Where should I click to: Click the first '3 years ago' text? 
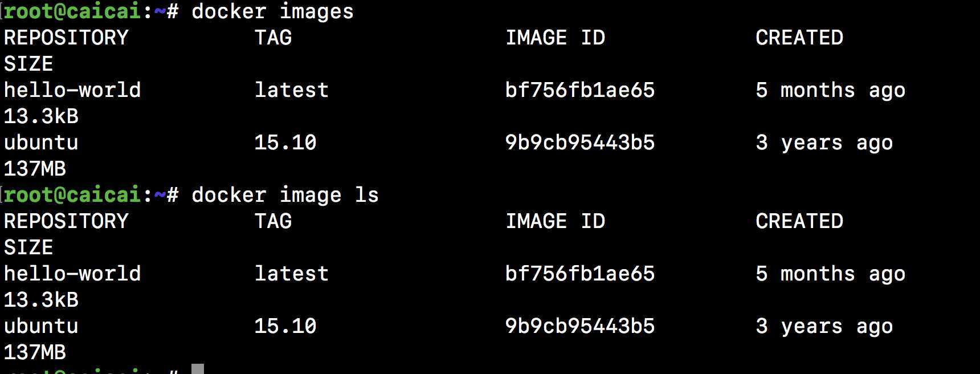pyautogui.click(x=824, y=143)
